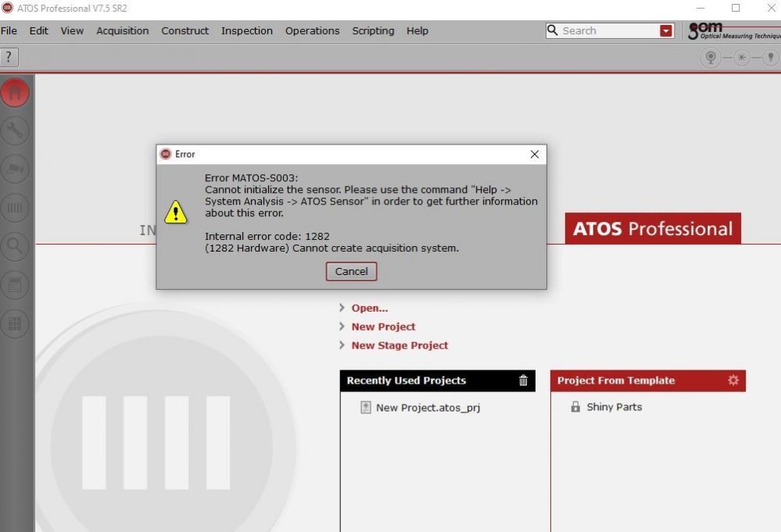Click the Open... link
The width and height of the screenshot is (781, 532).
369,308
